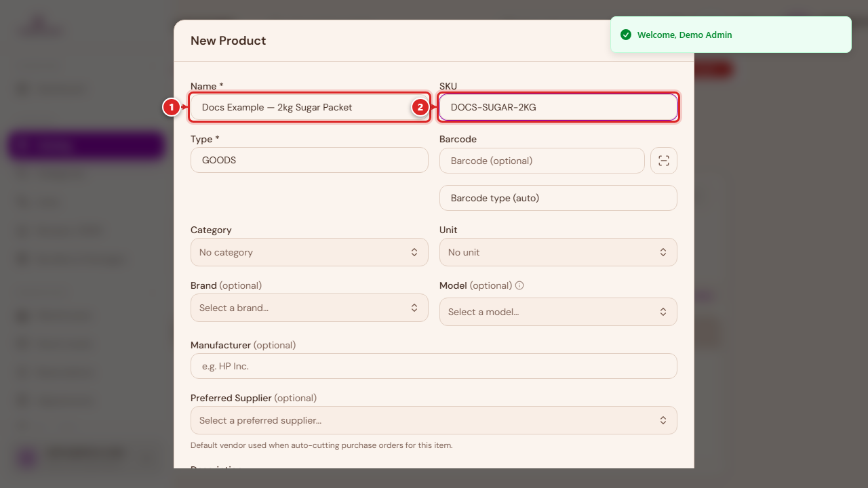Click the Barcode type (auto) field
The height and width of the screenshot is (488, 868).
click(x=558, y=198)
